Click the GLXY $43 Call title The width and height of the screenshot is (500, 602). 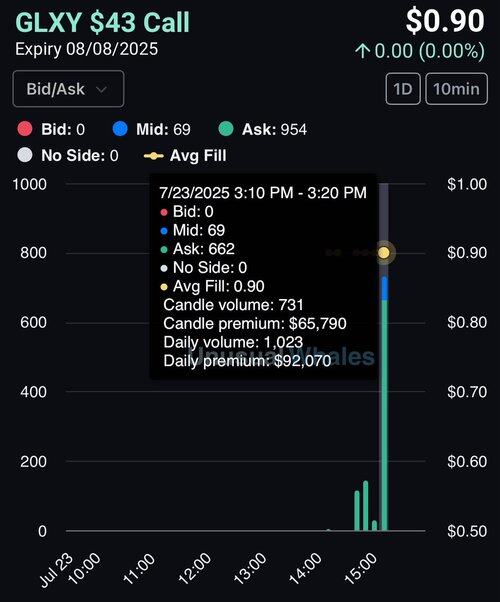103,22
